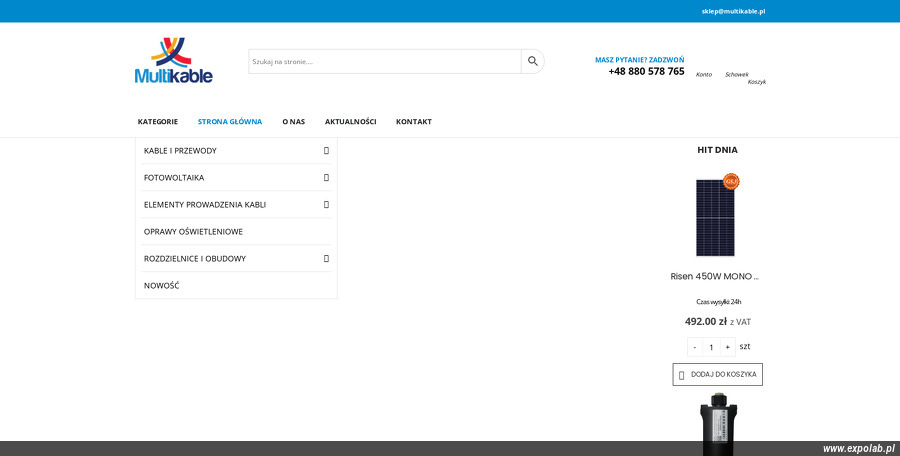Image resolution: width=900 pixels, height=456 pixels.
Task: Decrease quantity with the minus button
Action: pos(695,347)
